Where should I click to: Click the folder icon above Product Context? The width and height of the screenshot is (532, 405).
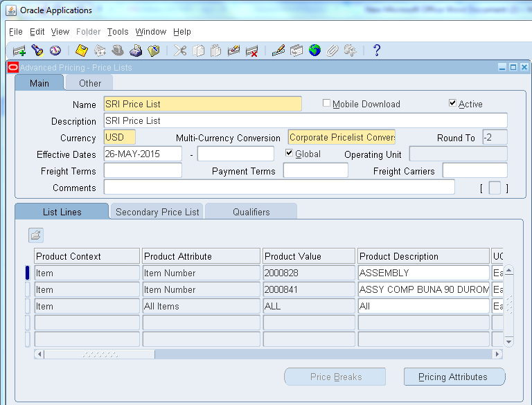pyautogui.click(x=36, y=235)
